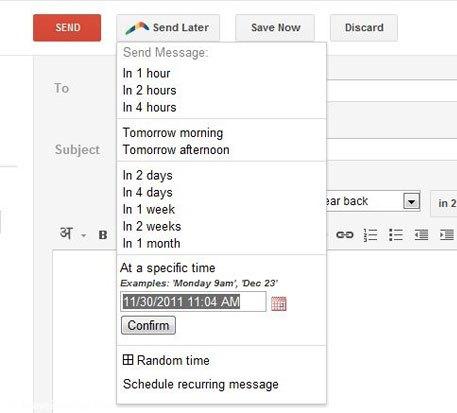Choose 'In 1 hour' send option
The height and width of the screenshot is (413, 457).
coord(146,73)
